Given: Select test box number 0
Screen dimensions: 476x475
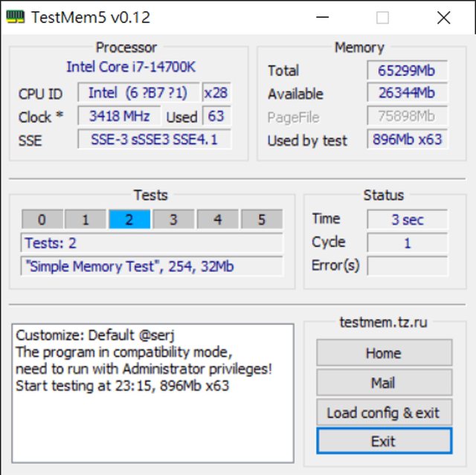Looking at the screenshot, I should click(x=42, y=219).
